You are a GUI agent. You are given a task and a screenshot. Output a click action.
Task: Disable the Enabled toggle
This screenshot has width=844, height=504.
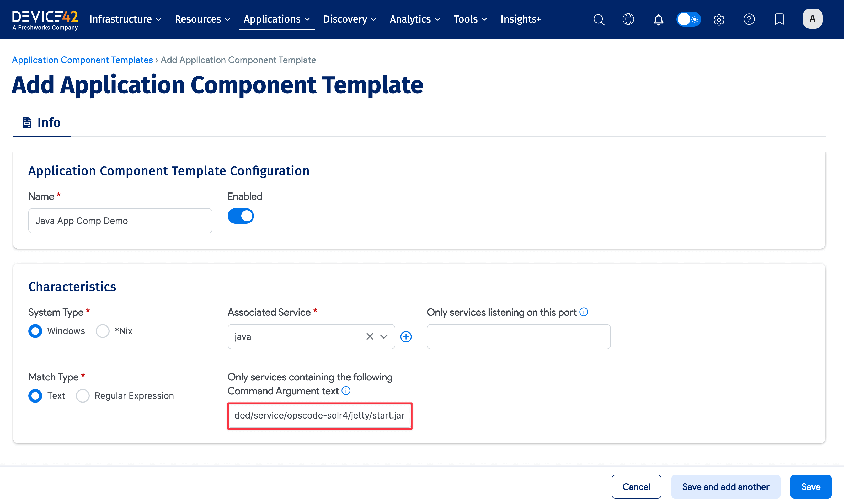tap(241, 216)
